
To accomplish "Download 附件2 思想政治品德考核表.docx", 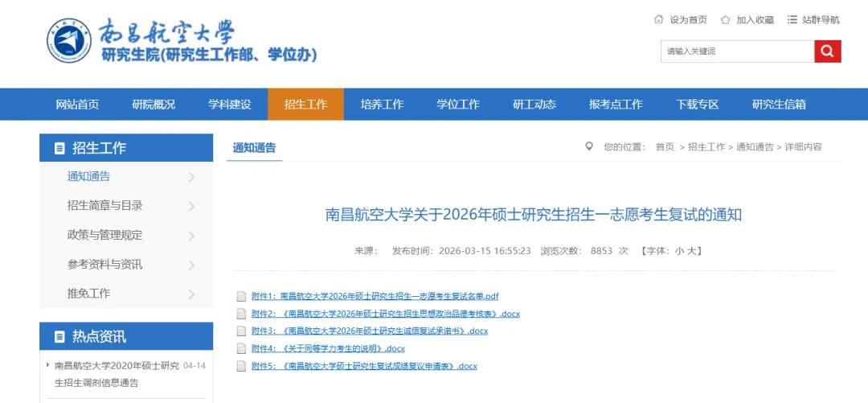I will [x=386, y=314].
